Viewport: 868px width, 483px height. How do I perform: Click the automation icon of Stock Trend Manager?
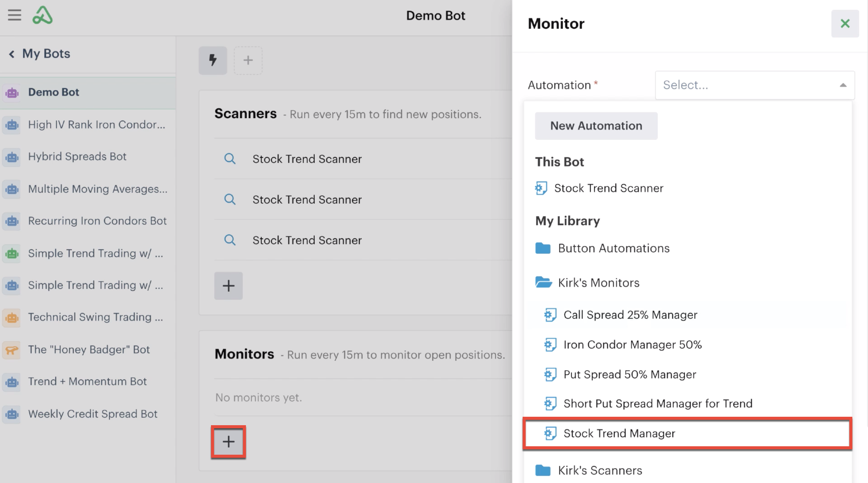pos(550,434)
